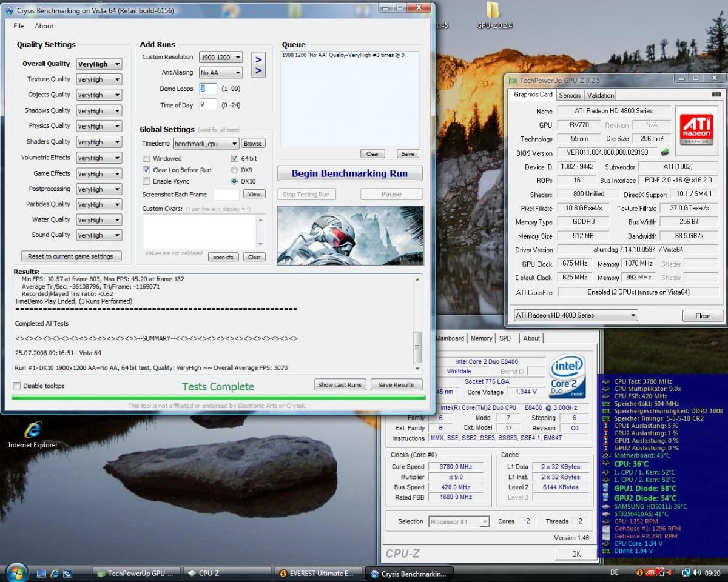
Task: Open the Custom Resolution dropdown
Action: 221,57
